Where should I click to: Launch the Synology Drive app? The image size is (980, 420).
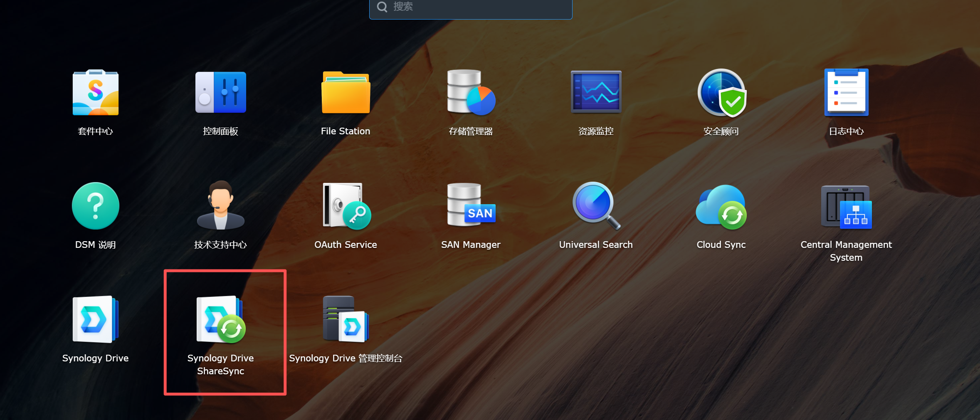[95, 319]
